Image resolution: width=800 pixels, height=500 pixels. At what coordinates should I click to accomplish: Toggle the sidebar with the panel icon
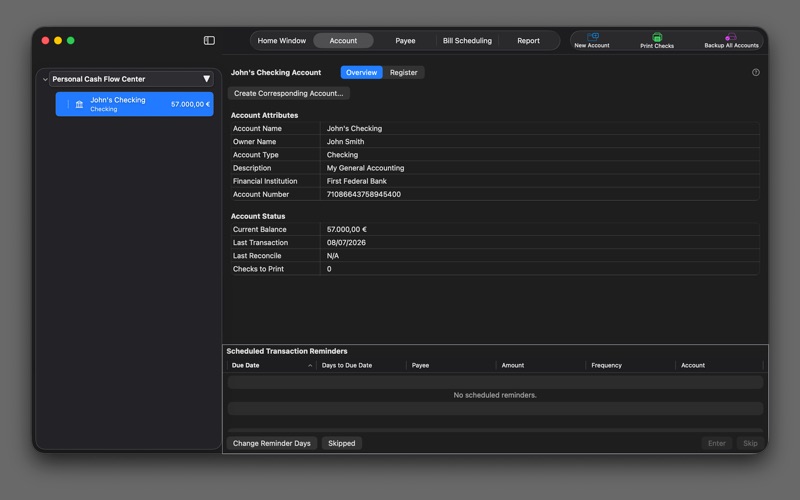[x=209, y=40]
